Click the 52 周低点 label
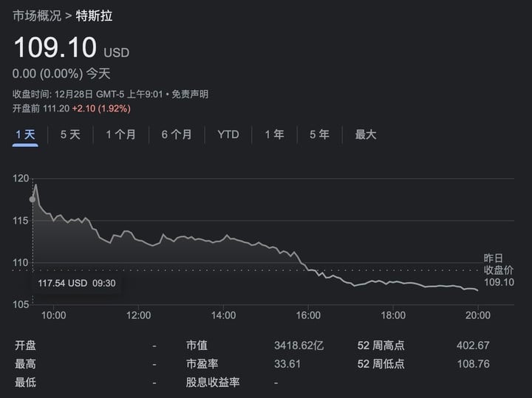532x398 pixels. (x=381, y=364)
